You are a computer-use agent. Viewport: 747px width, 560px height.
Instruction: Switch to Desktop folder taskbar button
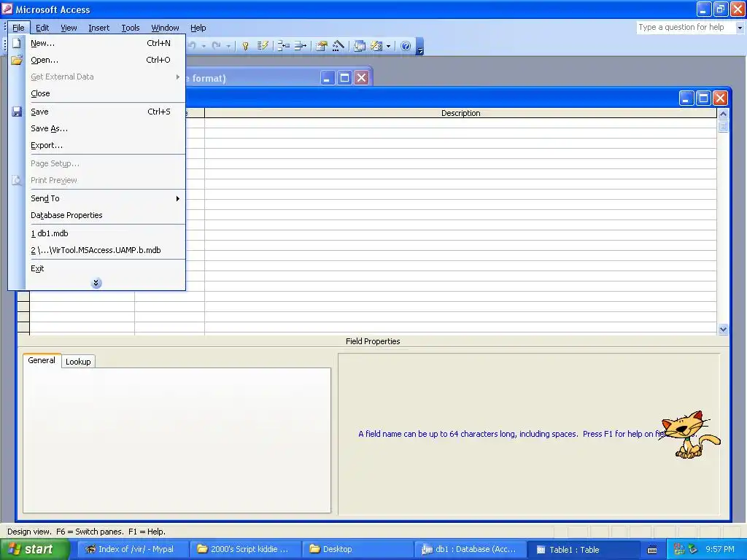click(357, 550)
